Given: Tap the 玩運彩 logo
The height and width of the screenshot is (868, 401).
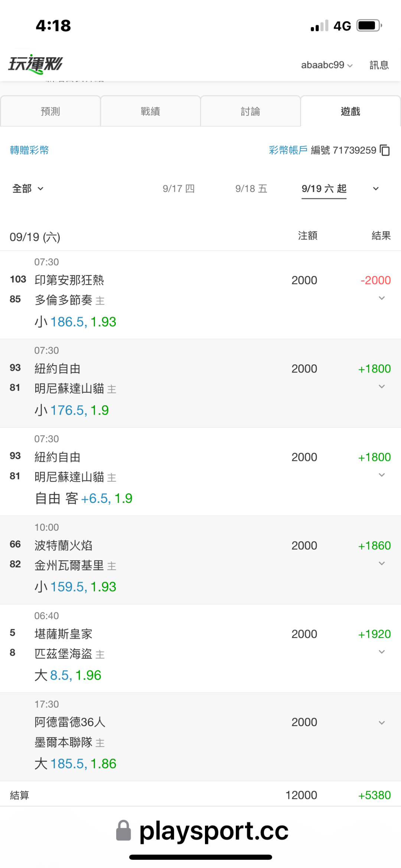Looking at the screenshot, I should tap(35, 64).
